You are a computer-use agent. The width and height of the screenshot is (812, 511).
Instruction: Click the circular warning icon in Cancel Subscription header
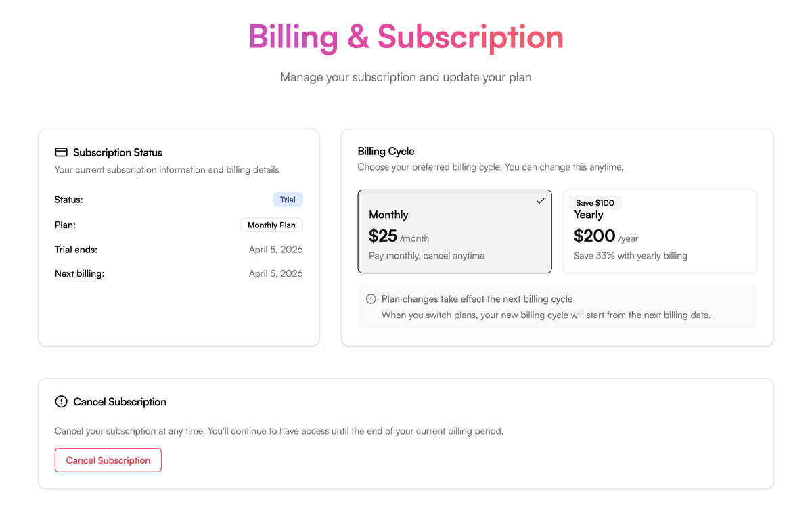coord(61,401)
